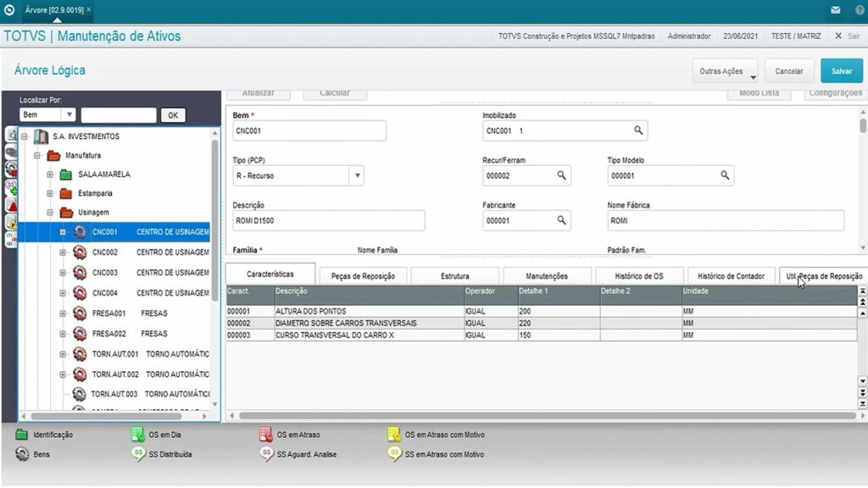Image resolution: width=868 pixels, height=488 pixels.
Task: Open the Util. Peças de Reposição tab
Action: coord(823,276)
